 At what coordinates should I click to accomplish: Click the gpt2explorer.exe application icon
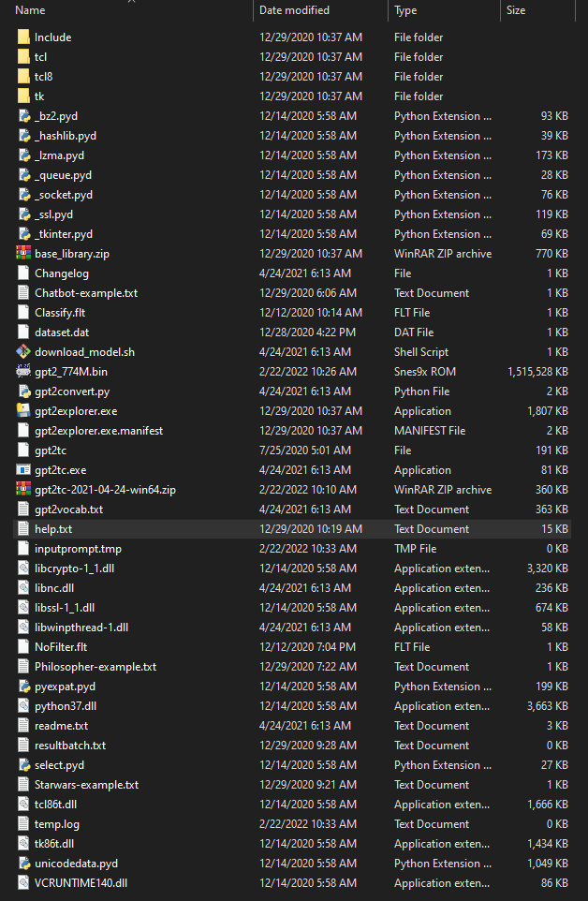tap(23, 411)
